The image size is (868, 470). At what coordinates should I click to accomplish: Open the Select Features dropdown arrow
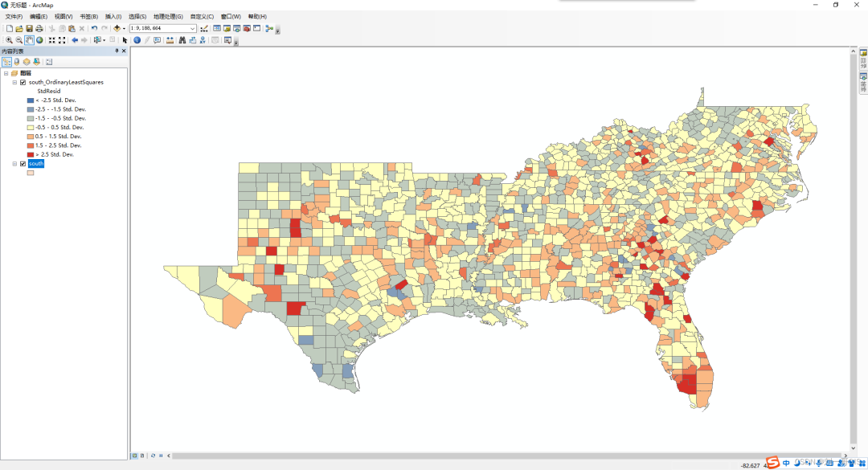[x=104, y=40]
